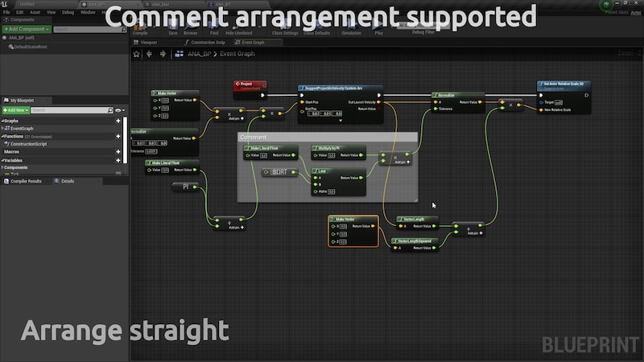The image size is (644, 362).
Task: Click the Lerp node header
Action: [338, 171]
